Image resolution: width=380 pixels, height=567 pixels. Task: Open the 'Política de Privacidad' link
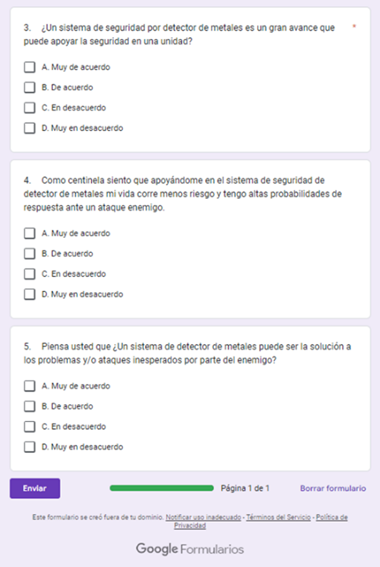click(261, 521)
